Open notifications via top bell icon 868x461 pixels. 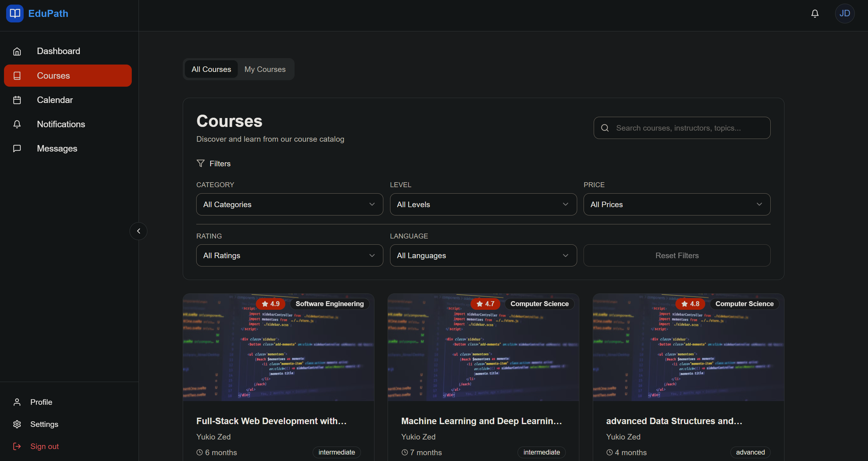pyautogui.click(x=815, y=14)
